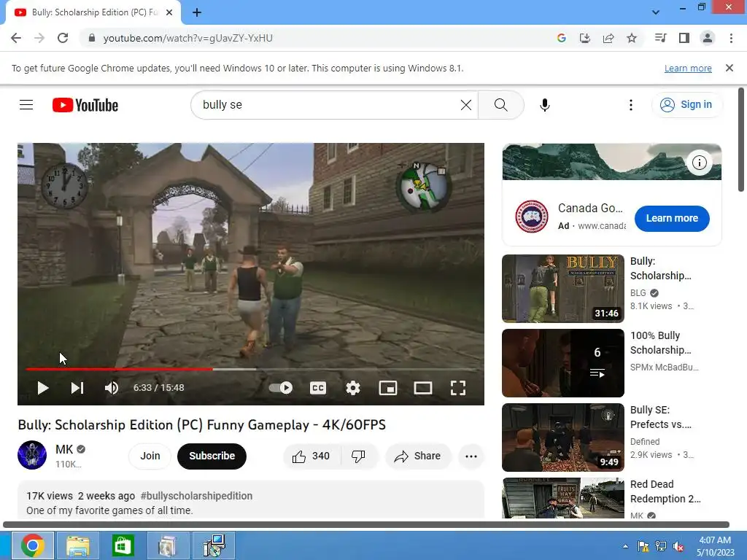
Task: Submit search with magnifier button
Action: point(500,105)
